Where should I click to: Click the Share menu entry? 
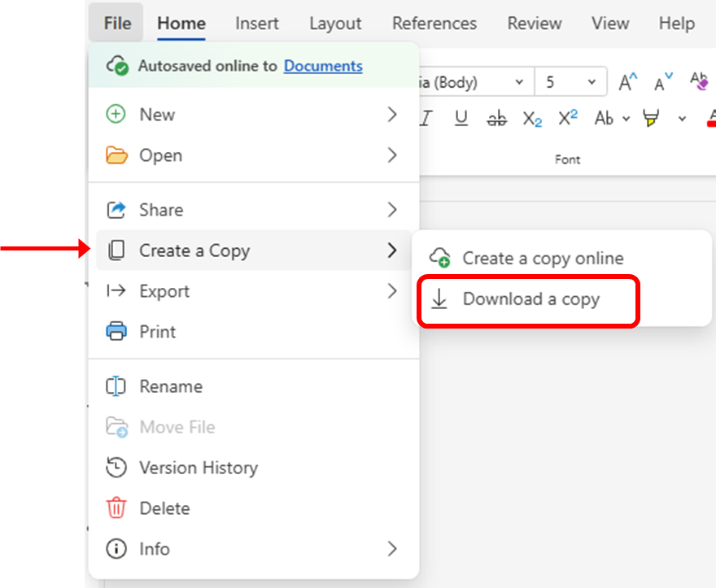pyautogui.click(x=253, y=210)
